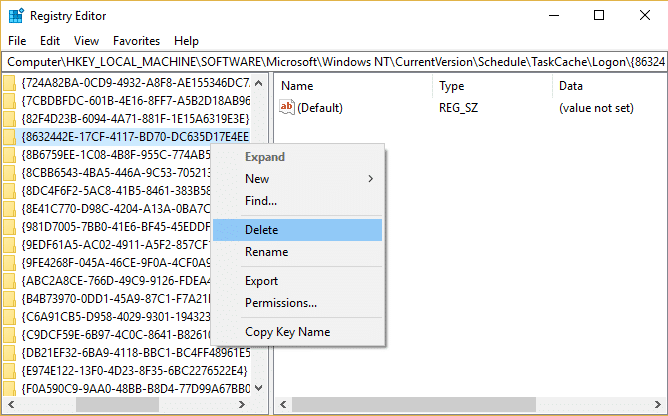The height and width of the screenshot is (416, 668).
Task: Choose Export from the context menu
Action: (262, 281)
